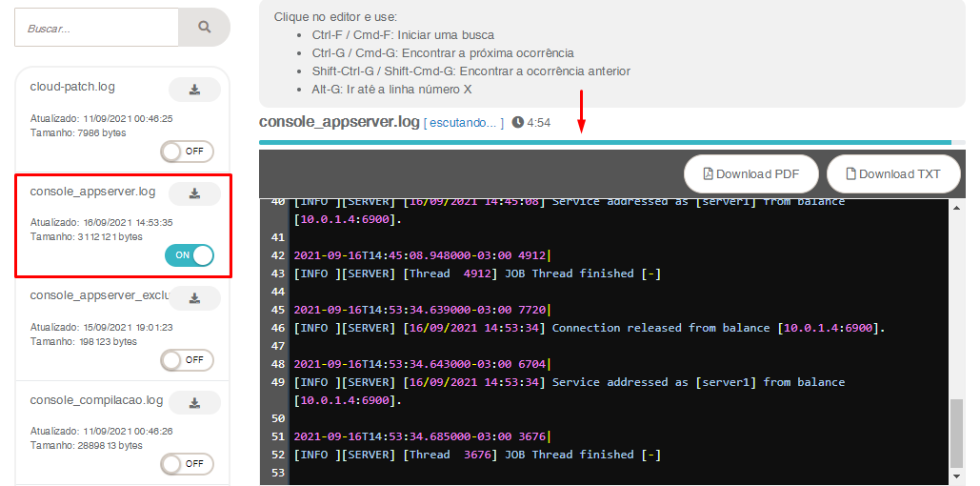Turn on the cloud-patch.log listening toggle
The height and width of the screenshot is (486, 980).
click(x=187, y=152)
